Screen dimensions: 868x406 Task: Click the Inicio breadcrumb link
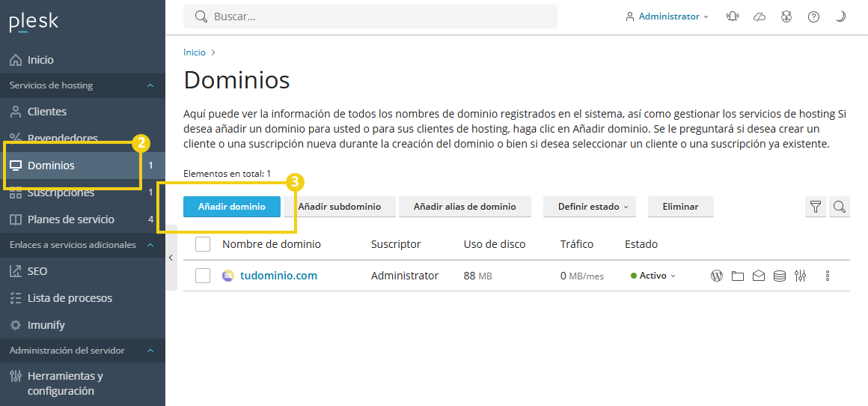click(x=195, y=52)
